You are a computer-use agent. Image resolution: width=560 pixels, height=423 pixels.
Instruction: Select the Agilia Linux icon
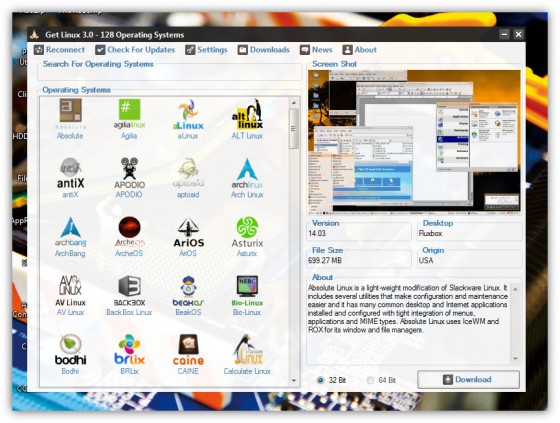point(129,115)
